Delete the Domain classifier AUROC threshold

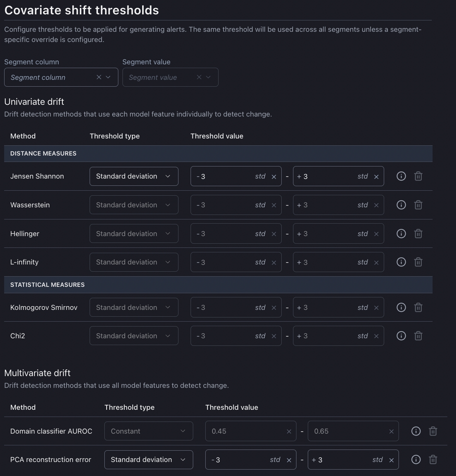point(433,431)
